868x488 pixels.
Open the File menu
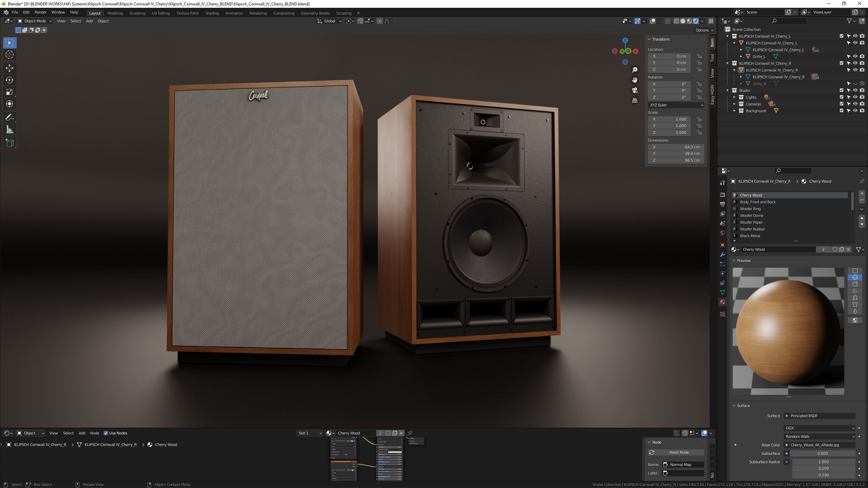[15, 12]
